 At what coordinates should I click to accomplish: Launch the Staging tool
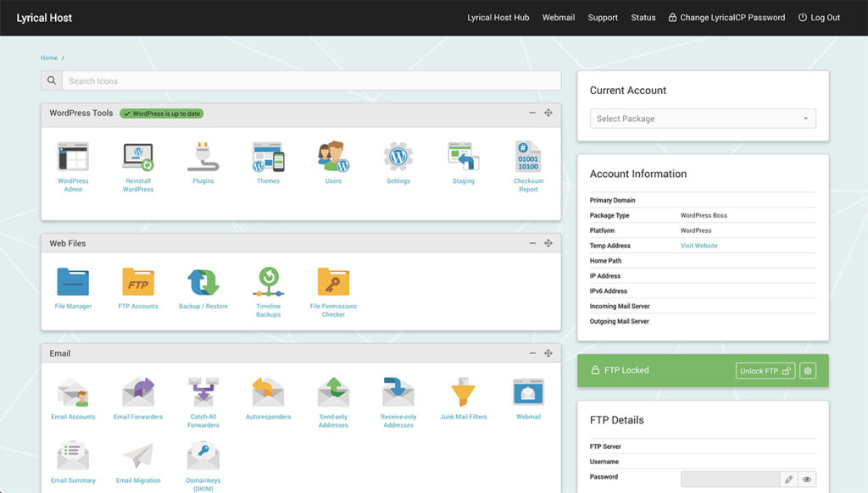464,158
